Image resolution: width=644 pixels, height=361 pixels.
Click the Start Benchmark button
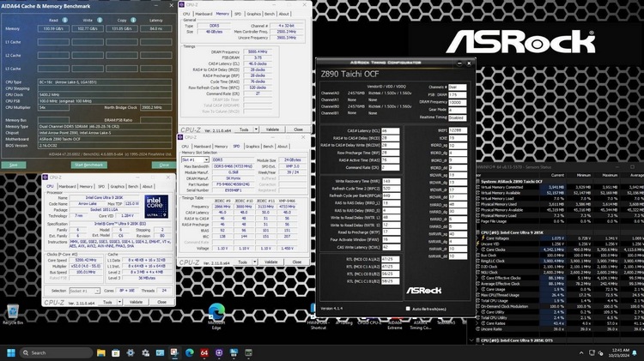tap(88, 164)
